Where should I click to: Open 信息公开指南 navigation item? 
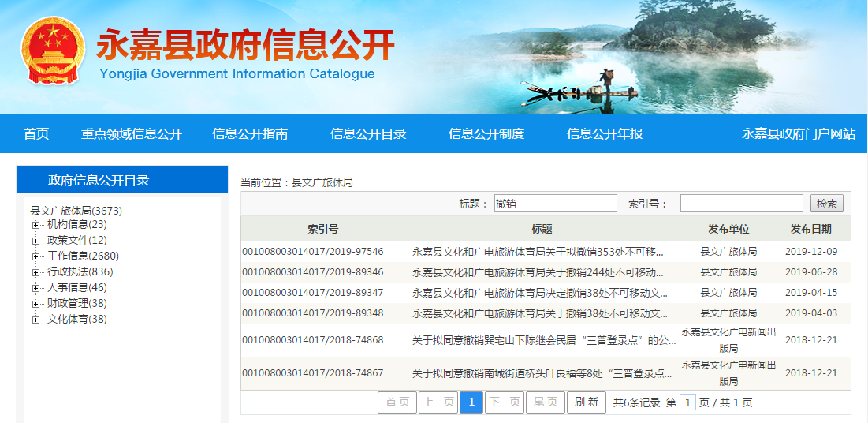(250, 134)
